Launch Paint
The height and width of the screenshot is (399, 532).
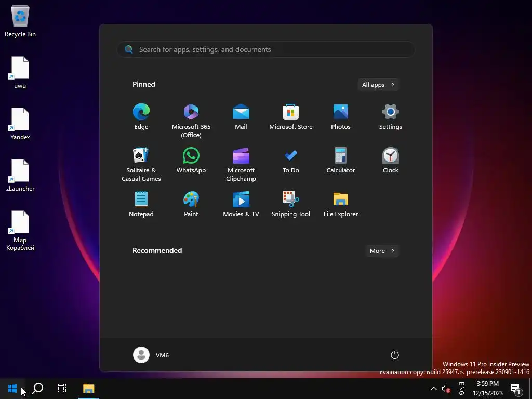coord(191,204)
